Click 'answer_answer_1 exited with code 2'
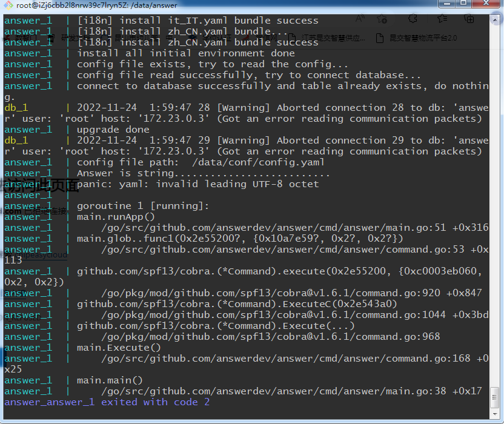This screenshot has height=424, width=504. point(107,402)
